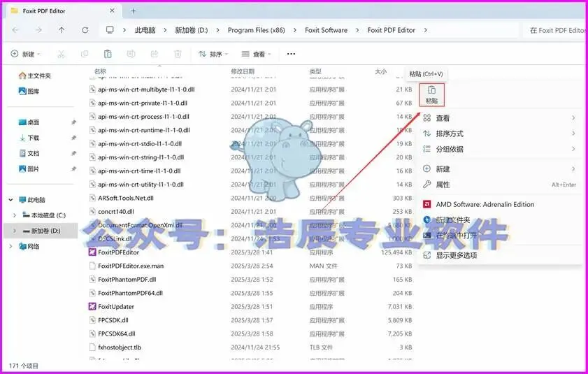Open 下载 in the sidebar
588x374 pixels.
tap(29, 138)
